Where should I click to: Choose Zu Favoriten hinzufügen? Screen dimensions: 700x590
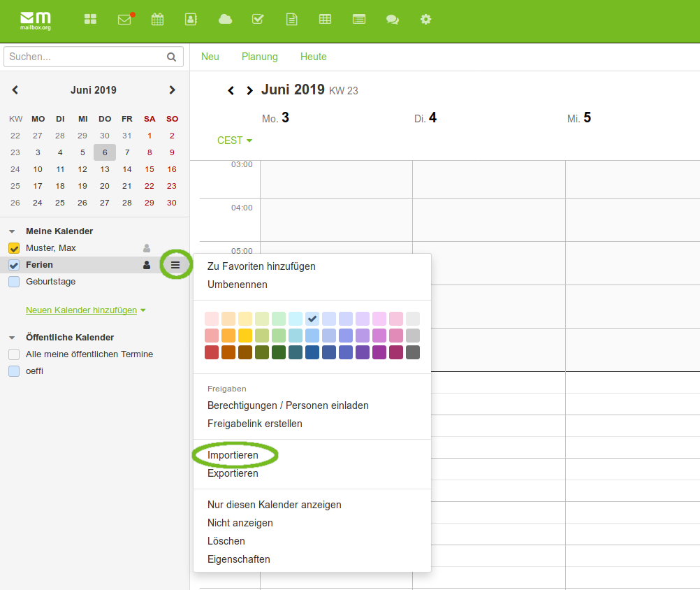tap(261, 266)
